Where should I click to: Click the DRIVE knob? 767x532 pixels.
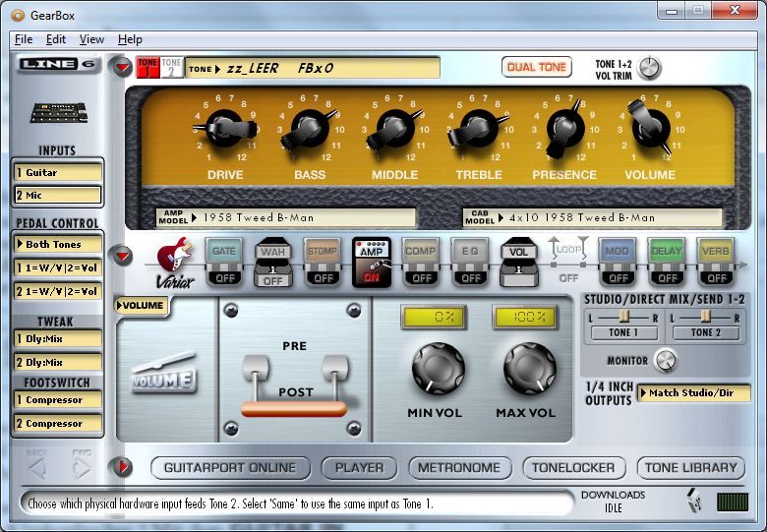click(225, 129)
